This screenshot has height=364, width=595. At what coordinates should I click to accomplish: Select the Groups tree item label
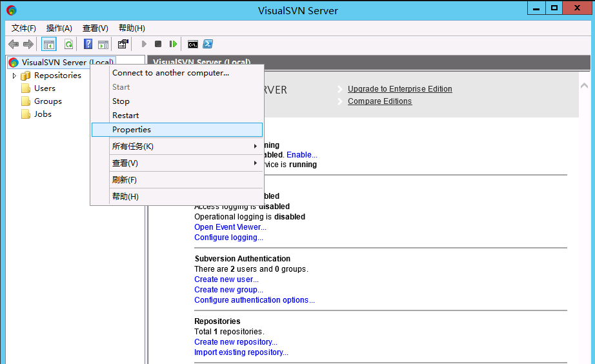pos(48,101)
